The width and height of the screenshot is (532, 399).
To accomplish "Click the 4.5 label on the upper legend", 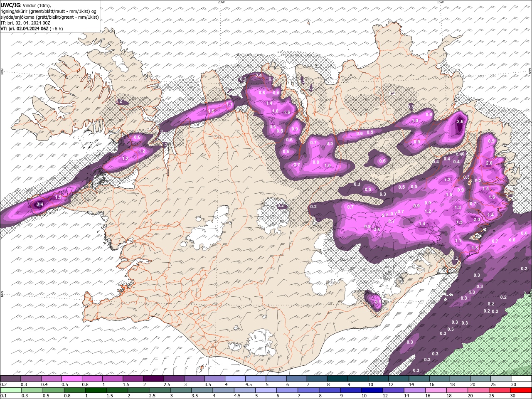I will (249, 384).
